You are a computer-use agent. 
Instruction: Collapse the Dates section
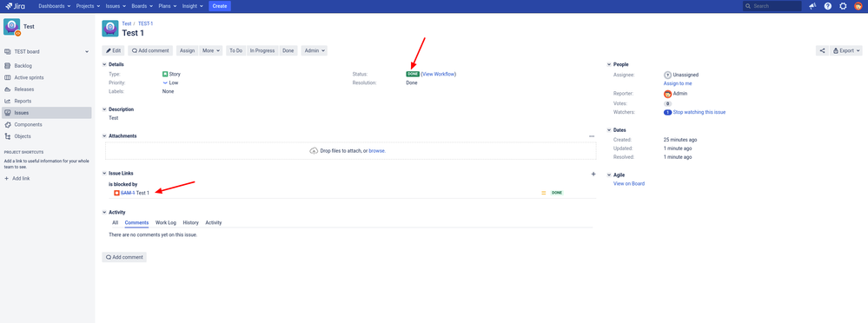pyautogui.click(x=609, y=130)
